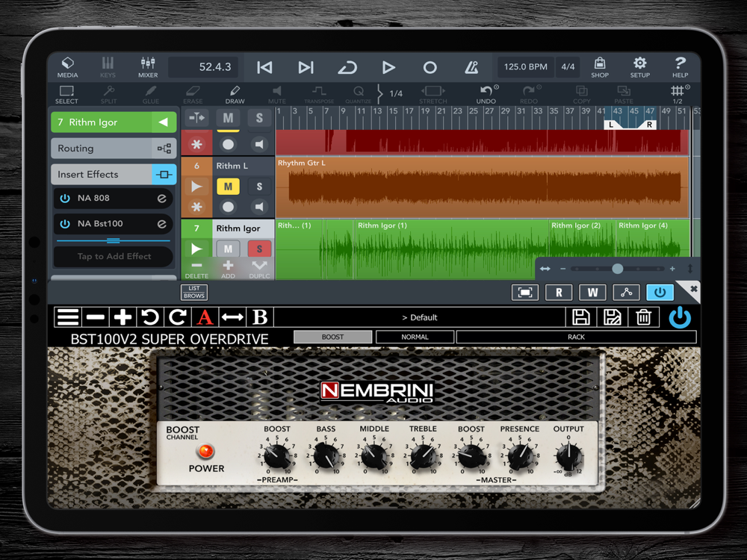The height and width of the screenshot is (560, 747).
Task: Toggle Write automation W button
Action: [592, 293]
